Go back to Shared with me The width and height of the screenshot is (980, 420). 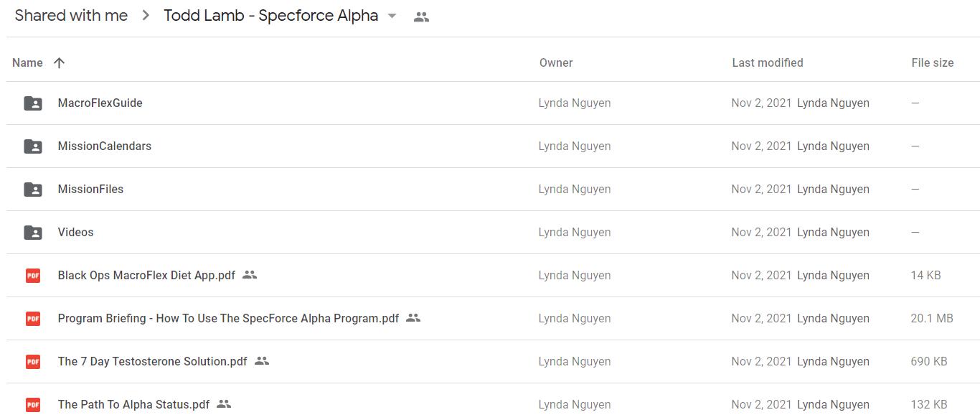(71, 16)
